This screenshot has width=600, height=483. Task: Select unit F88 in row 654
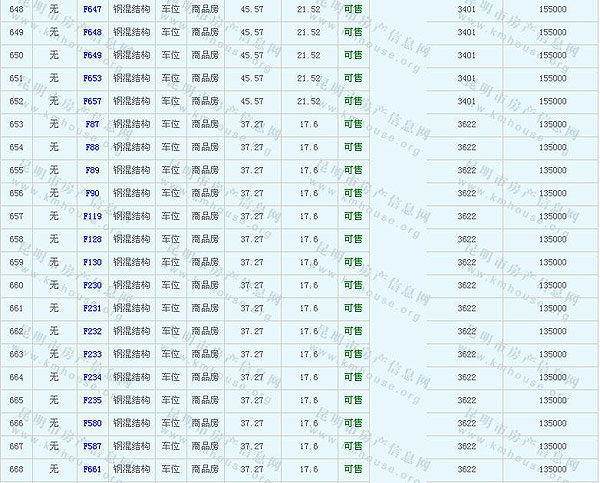(x=92, y=147)
